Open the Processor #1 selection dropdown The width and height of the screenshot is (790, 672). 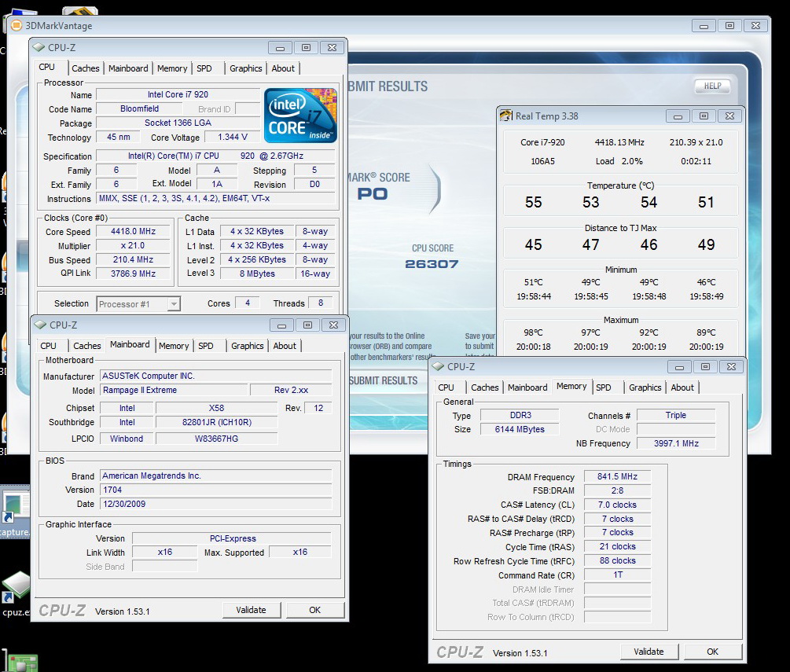tap(138, 303)
